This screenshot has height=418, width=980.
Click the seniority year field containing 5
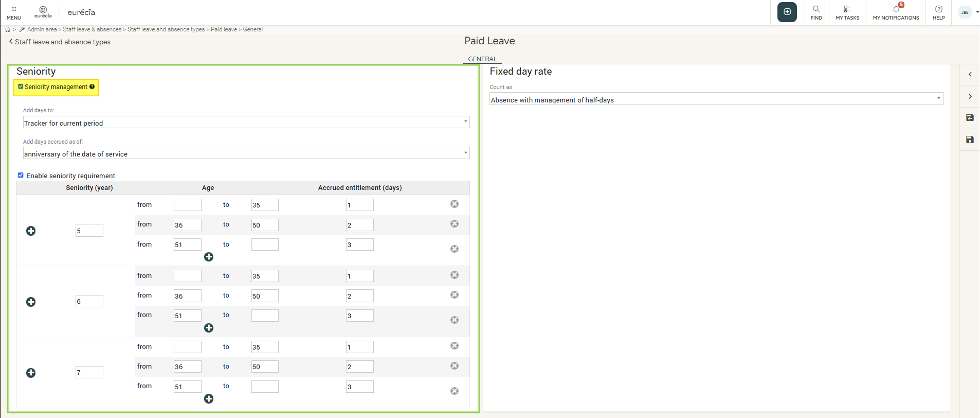click(x=89, y=231)
